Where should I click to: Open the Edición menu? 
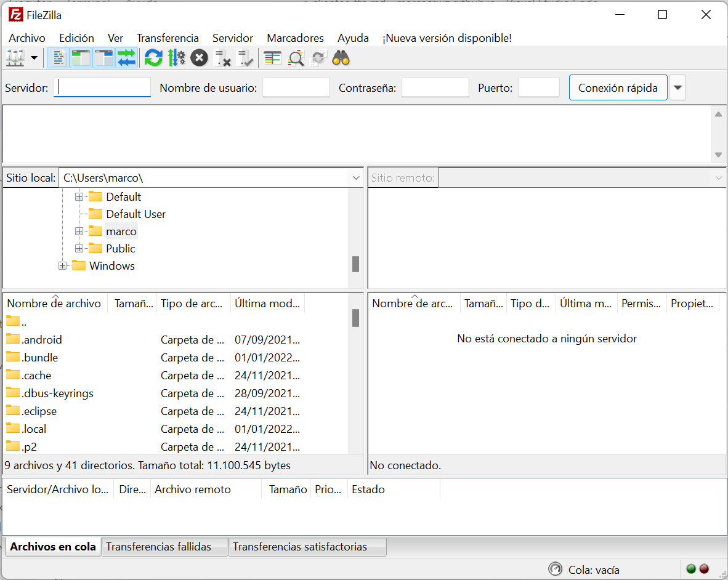76,38
